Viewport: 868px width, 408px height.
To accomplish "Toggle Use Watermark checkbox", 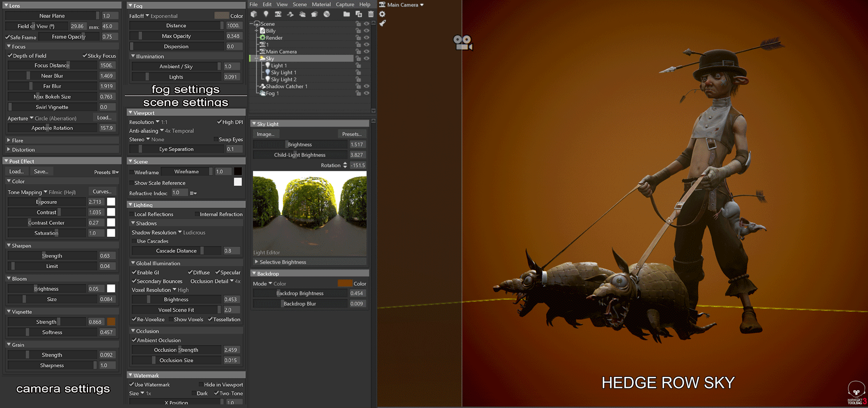I will pyautogui.click(x=131, y=385).
